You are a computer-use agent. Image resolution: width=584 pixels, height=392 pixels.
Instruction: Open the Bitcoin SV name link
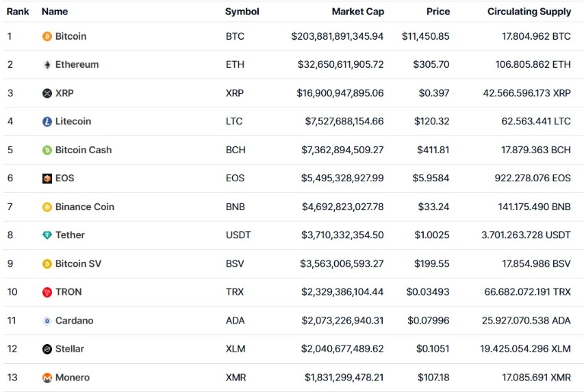[x=78, y=263]
